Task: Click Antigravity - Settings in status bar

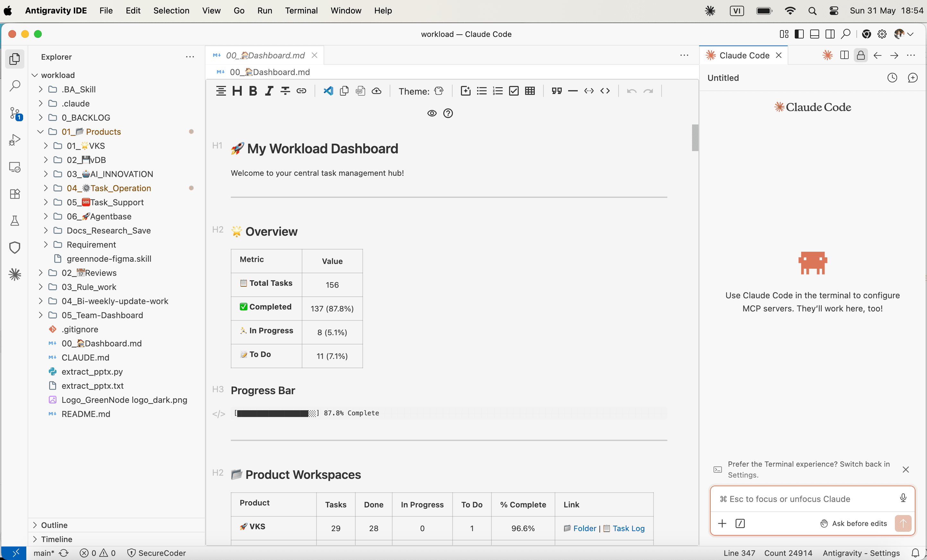Action: point(861,553)
